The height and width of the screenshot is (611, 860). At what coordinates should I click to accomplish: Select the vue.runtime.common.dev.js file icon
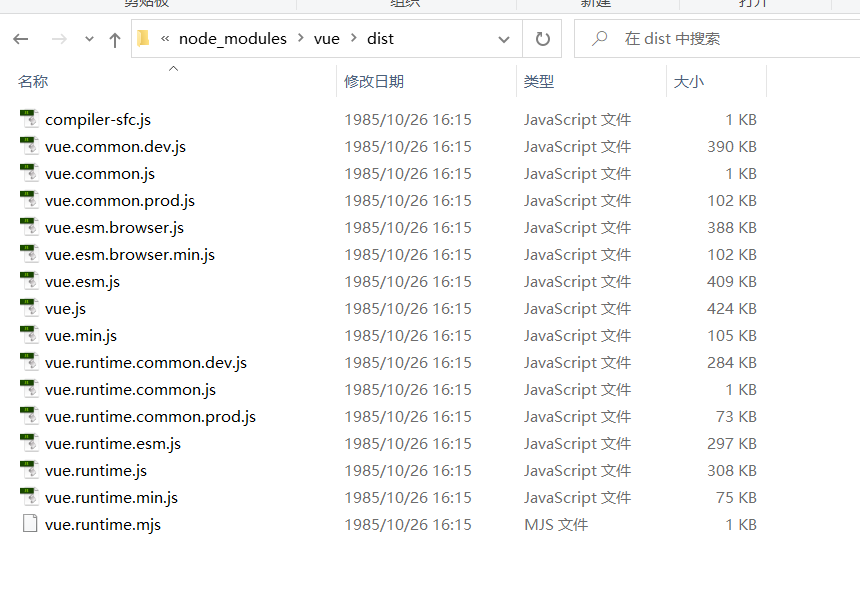[x=29, y=362]
